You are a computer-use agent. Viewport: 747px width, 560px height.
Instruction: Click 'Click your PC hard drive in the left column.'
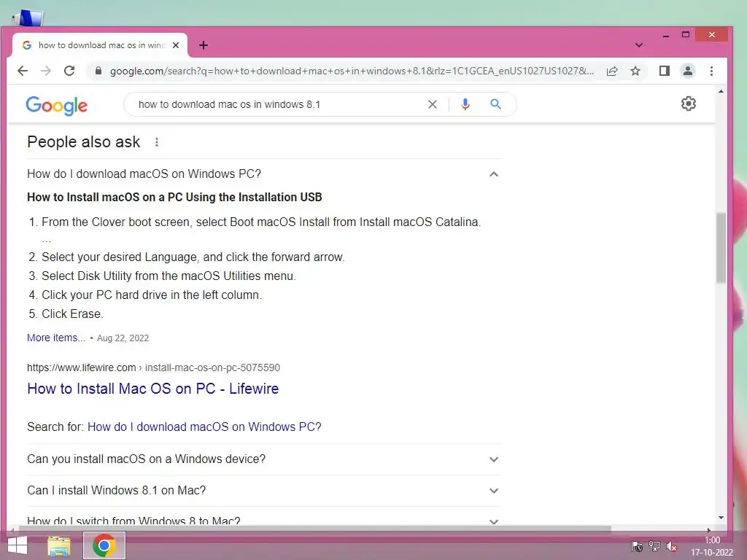(x=152, y=295)
